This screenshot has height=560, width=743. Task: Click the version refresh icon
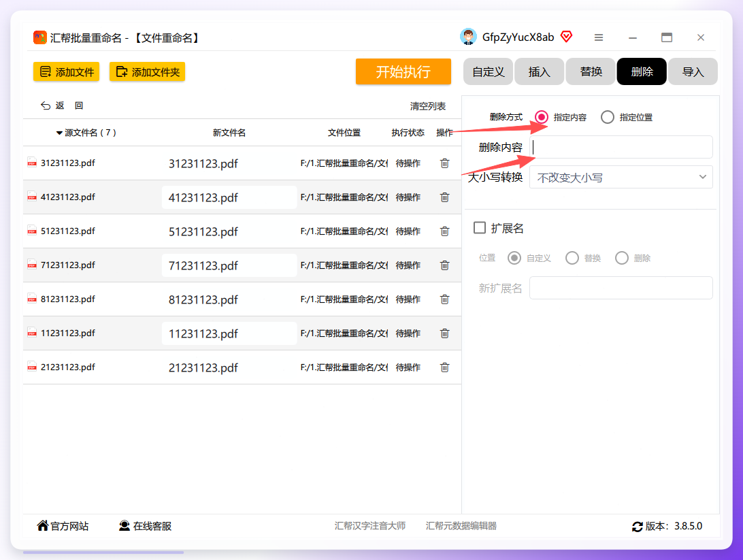pos(638,527)
